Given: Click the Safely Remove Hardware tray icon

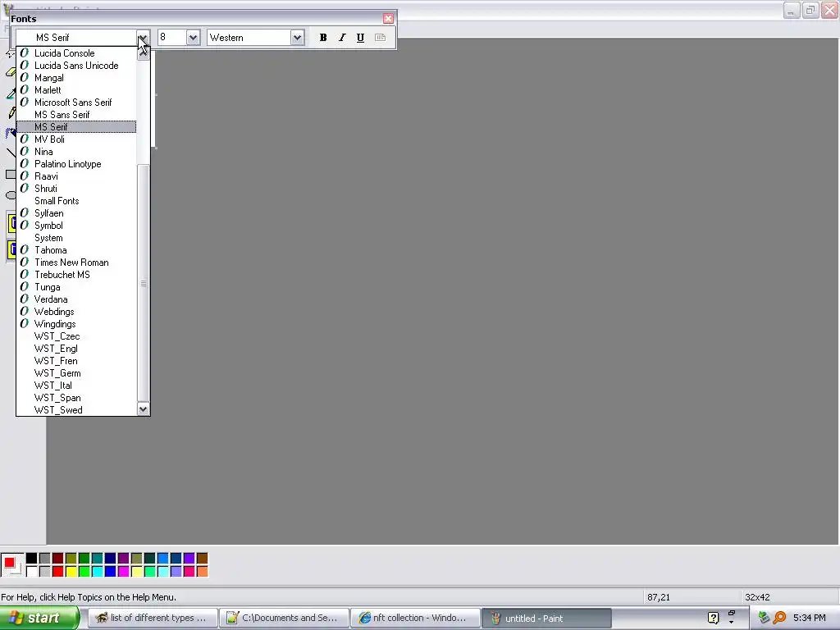Looking at the screenshot, I should (x=764, y=618).
